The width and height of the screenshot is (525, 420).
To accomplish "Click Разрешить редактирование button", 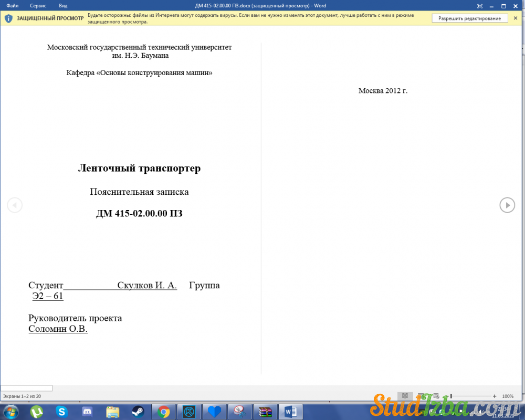I will point(469,18).
